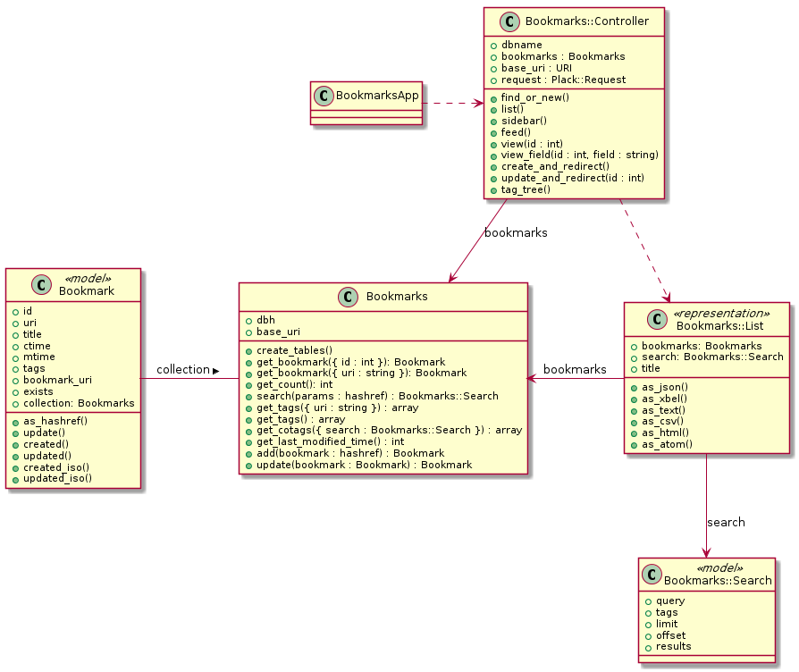Click the 'search(params : hashref)' method
Image resolution: width=799 pixels, height=672 pixels.
377,397
